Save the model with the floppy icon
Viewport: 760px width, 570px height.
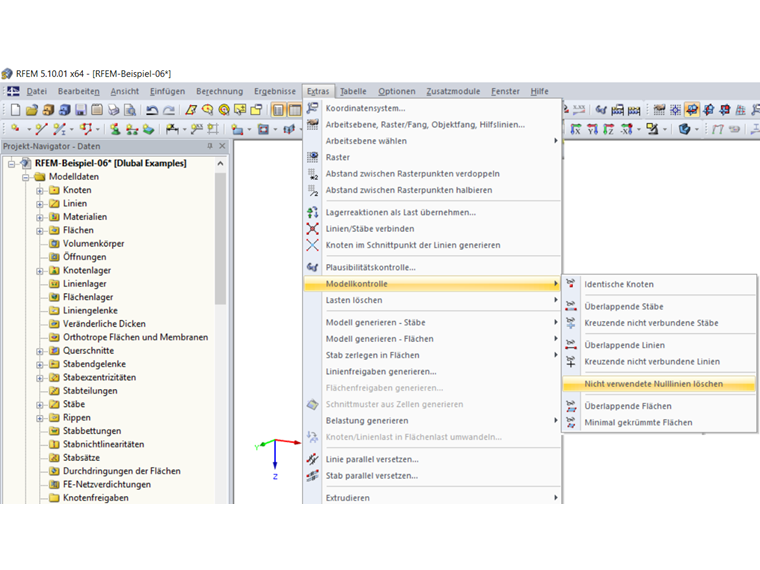pyautogui.click(x=81, y=110)
